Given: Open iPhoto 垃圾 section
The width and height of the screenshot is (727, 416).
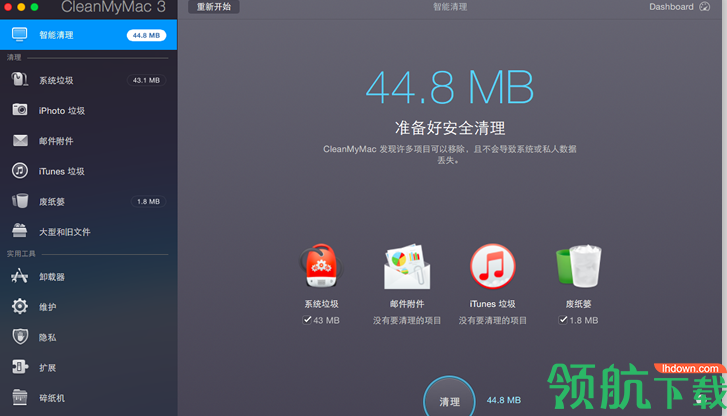Looking at the screenshot, I should [88, 110].
